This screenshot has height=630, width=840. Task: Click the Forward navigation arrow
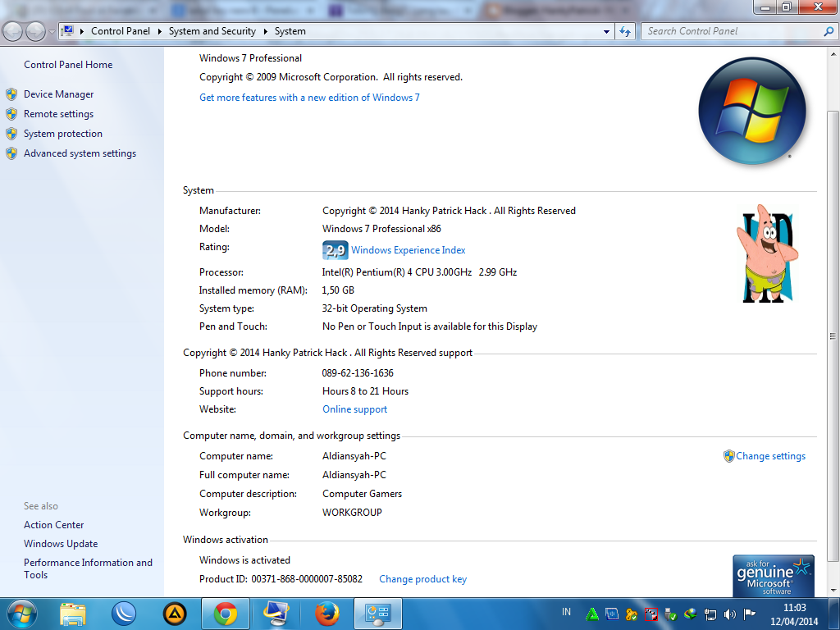pyautogui.click(x=35, y=32)
